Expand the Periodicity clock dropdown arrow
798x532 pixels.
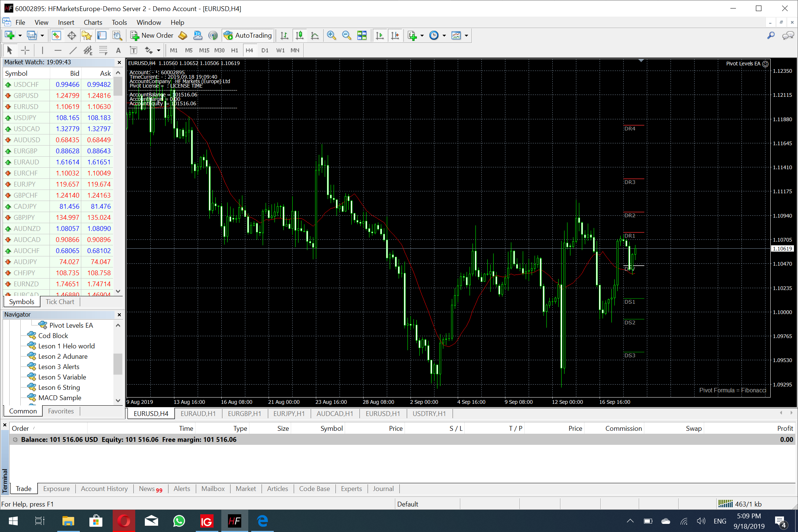[x=444, y=36]
